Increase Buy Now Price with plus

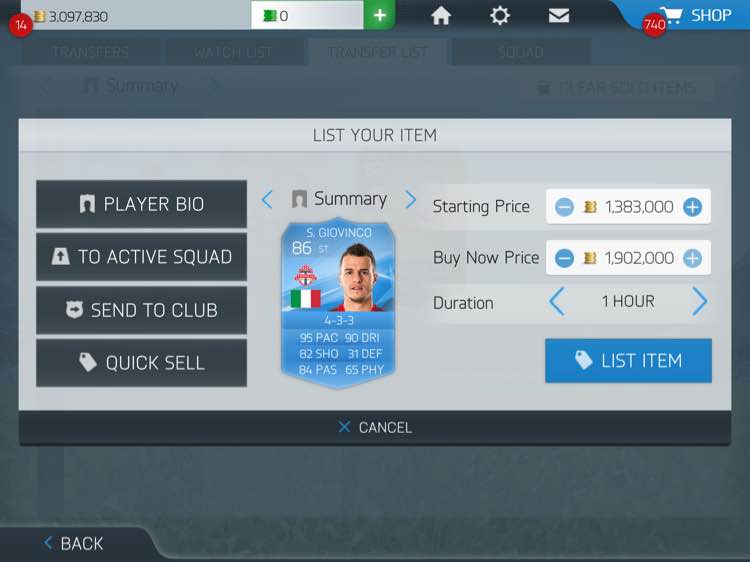click(x=692, y=258)
